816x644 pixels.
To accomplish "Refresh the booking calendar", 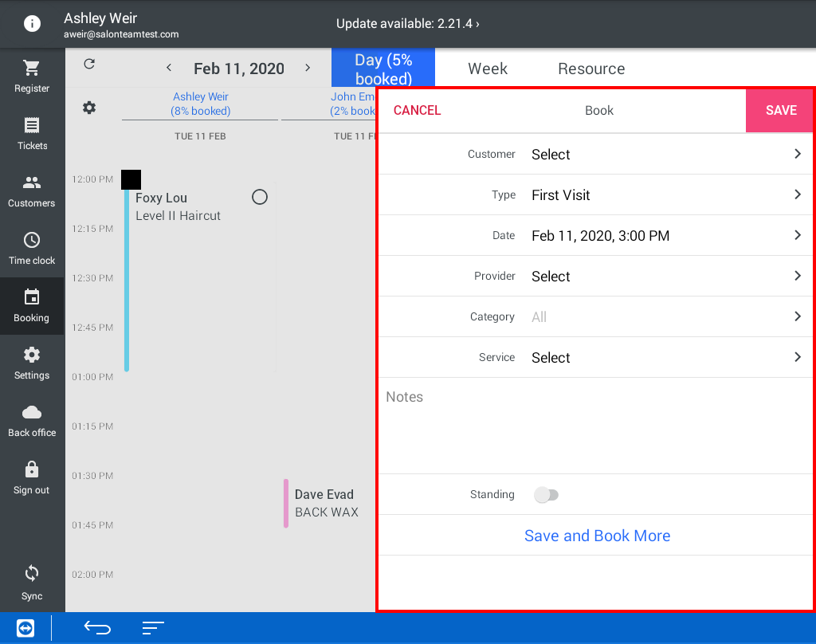I will click(89, 65).
